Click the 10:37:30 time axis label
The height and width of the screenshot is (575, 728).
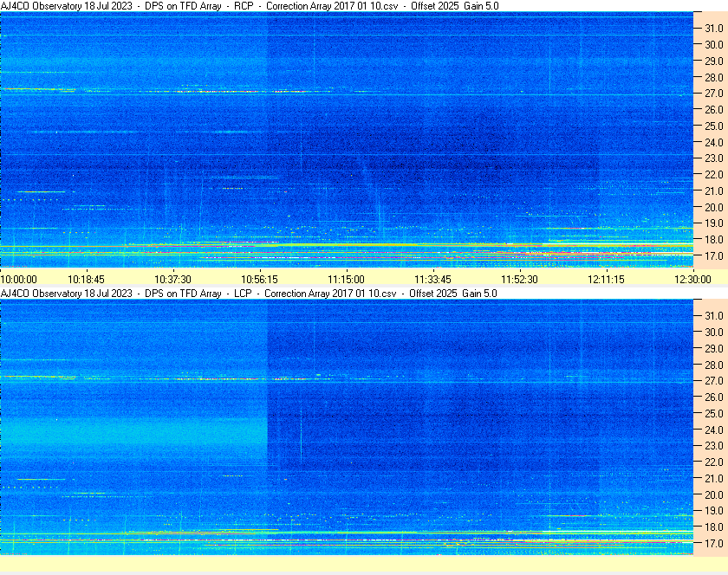(172, 280)
